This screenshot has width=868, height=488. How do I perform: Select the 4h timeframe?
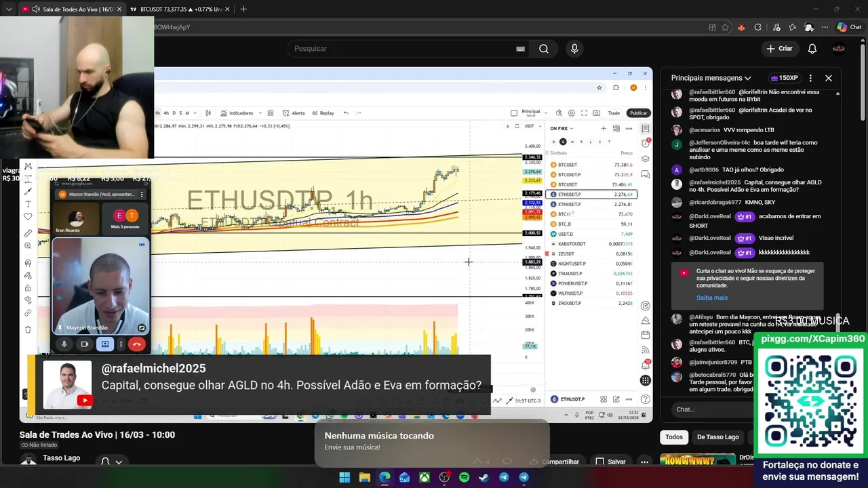click(166, 113)
